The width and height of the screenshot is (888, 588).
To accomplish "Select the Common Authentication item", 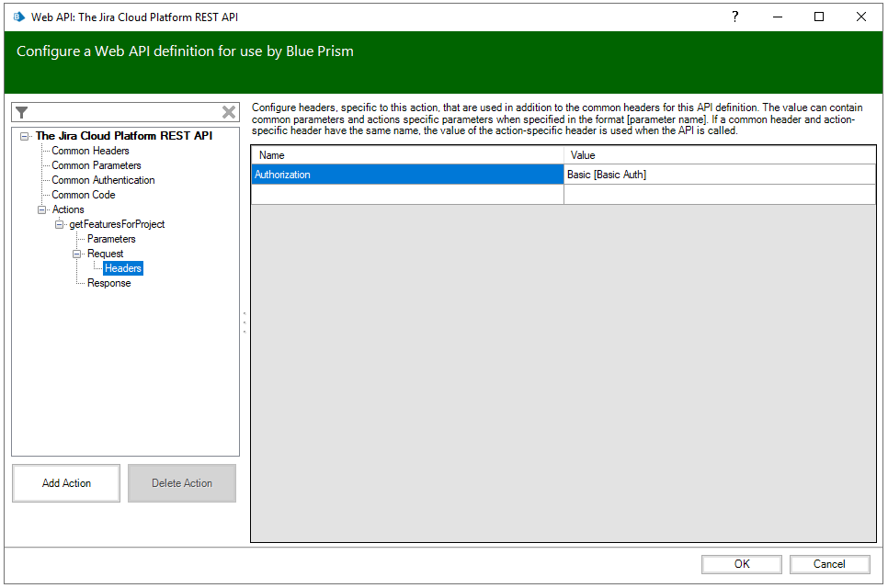I will click(x=103, y=180).
